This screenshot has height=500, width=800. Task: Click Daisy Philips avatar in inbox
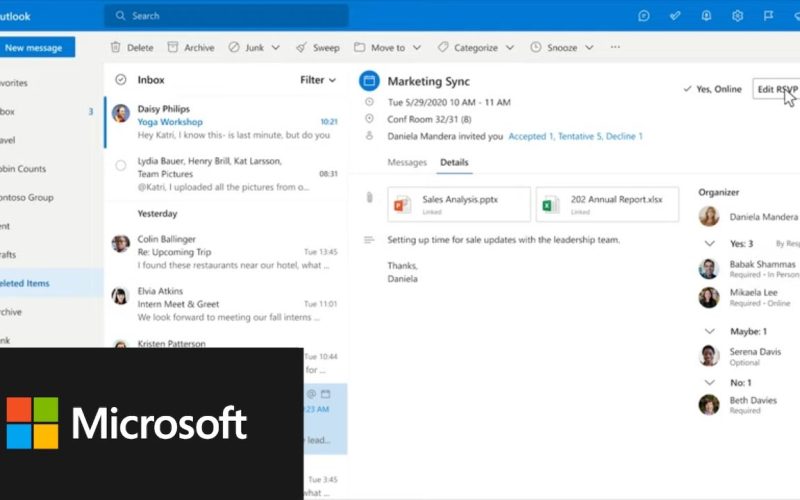click(121, 113)
